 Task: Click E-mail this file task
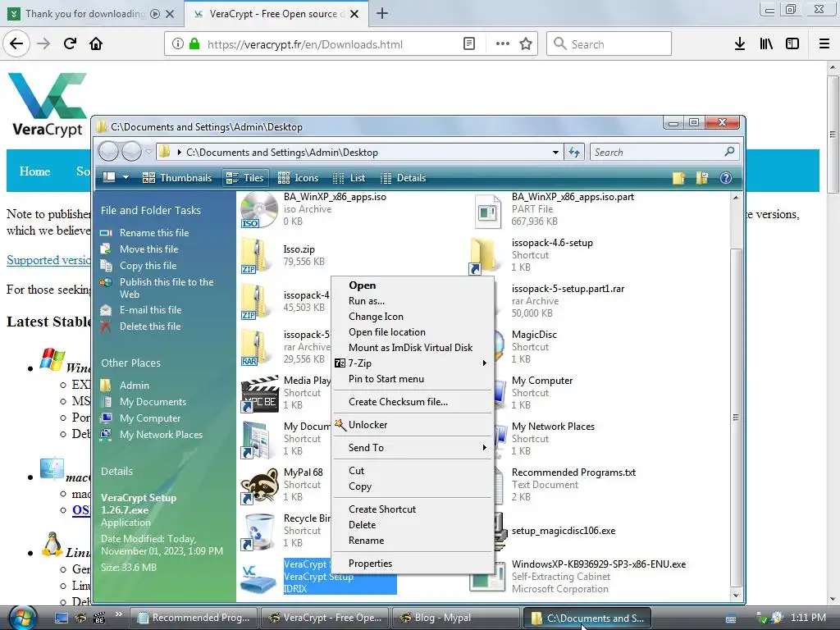pyautogui.click(x=151, y=309)
